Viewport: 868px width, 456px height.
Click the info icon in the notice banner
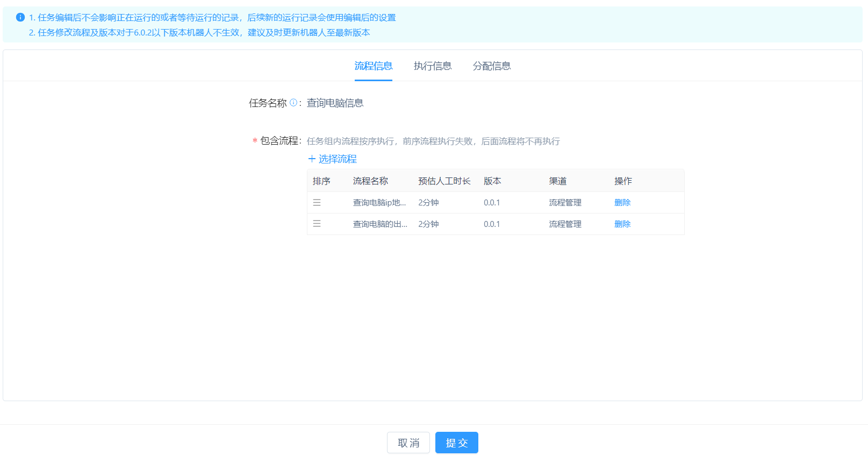coord(20,17)
